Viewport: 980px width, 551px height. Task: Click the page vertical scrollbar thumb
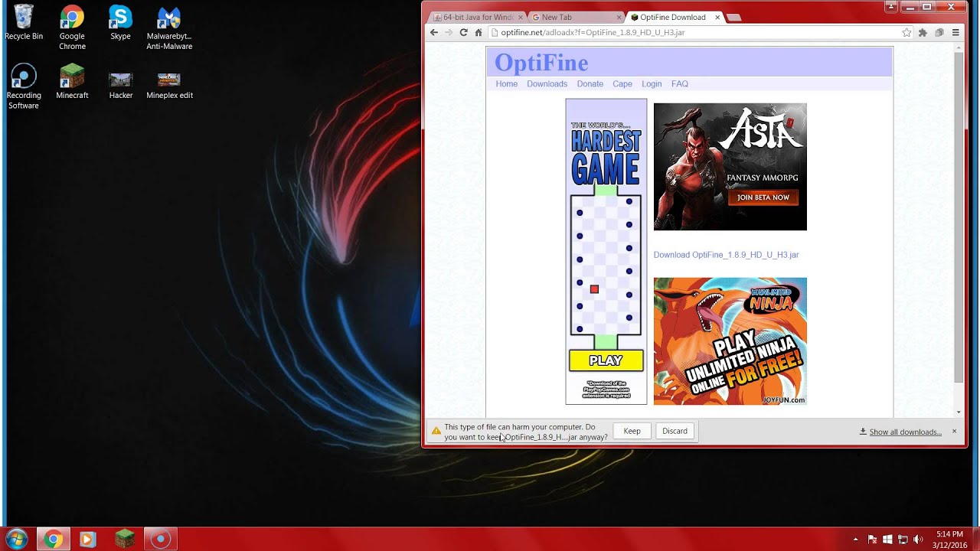959,218
